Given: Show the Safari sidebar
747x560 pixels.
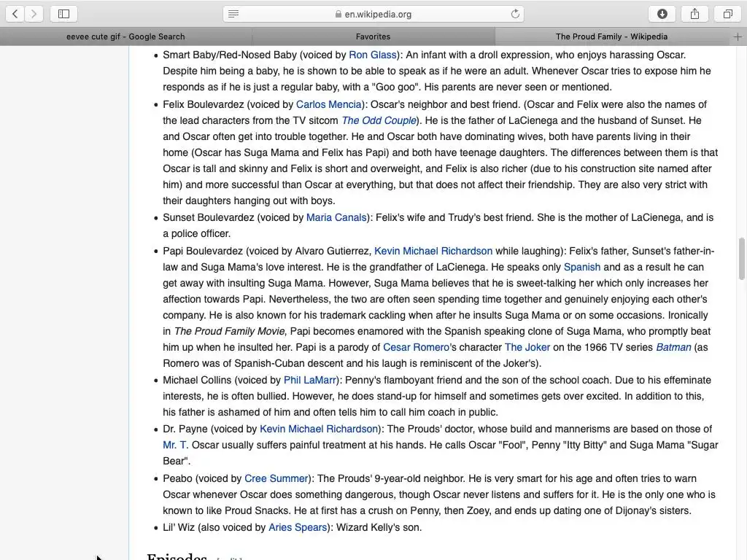Looking at the screenshot, I should (64, 14).
